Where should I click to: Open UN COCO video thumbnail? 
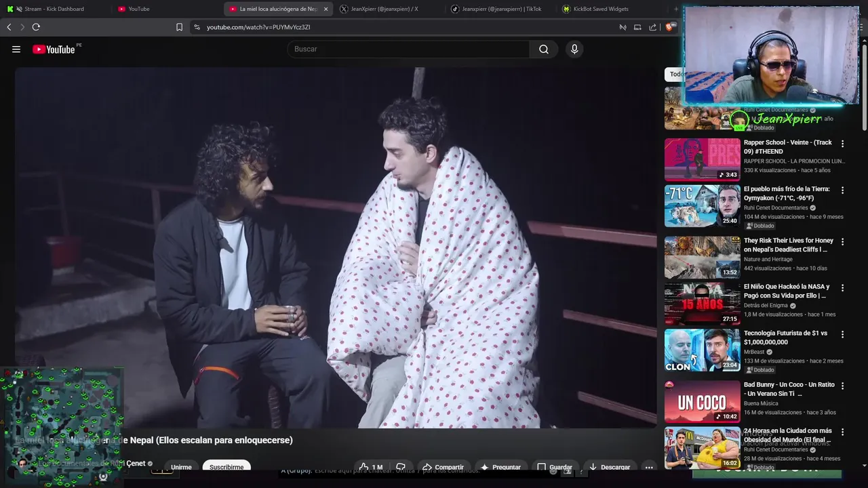702,401
